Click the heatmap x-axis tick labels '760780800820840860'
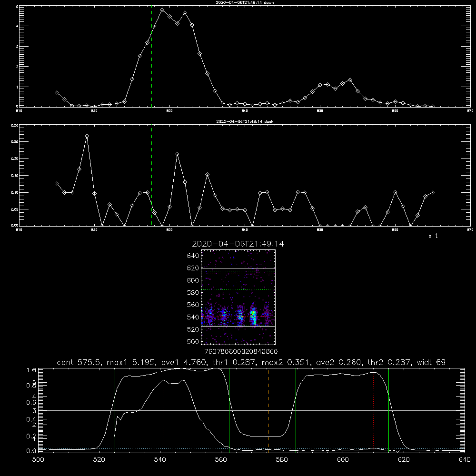476x476 pixels. [x=241, y=352]
